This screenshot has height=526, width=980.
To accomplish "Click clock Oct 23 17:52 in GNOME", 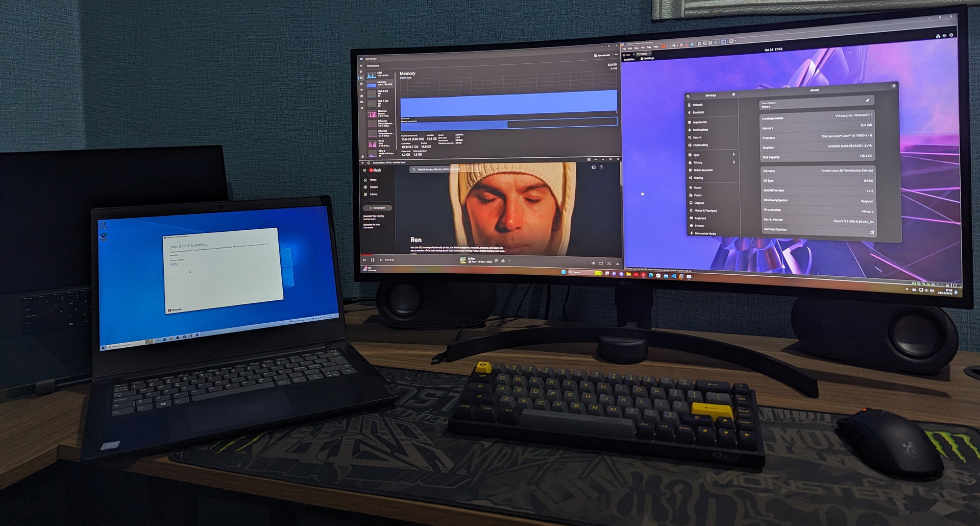I will 774,50.
